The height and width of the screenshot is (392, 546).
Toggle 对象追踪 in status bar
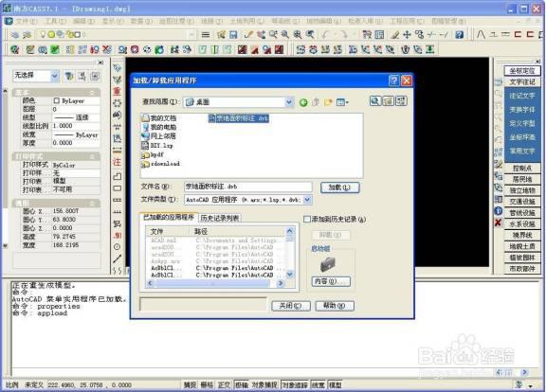[x=295, y=384]
